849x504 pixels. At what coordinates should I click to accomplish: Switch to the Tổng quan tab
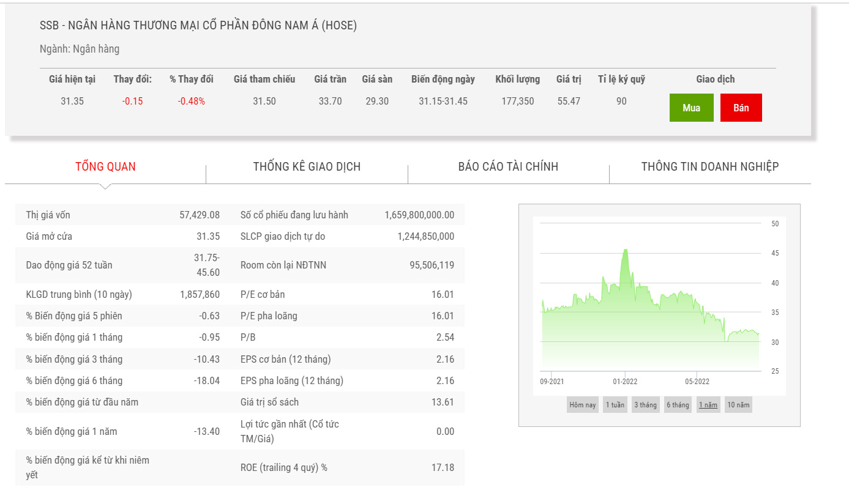pyautogui.click(x=105, y=166)
